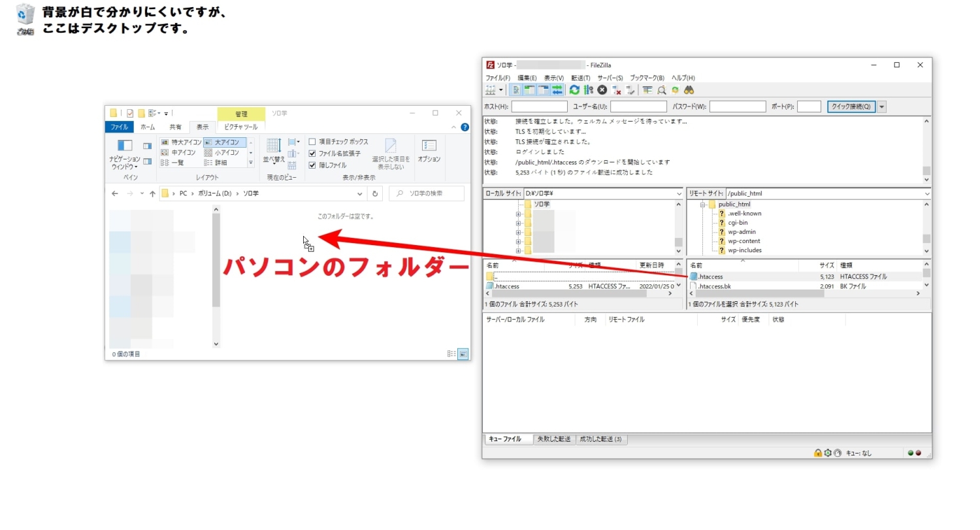The height and width of the screenshot is (530, 980).
Task: Click the binoculars file search icon
Action: tap(689, 90)
